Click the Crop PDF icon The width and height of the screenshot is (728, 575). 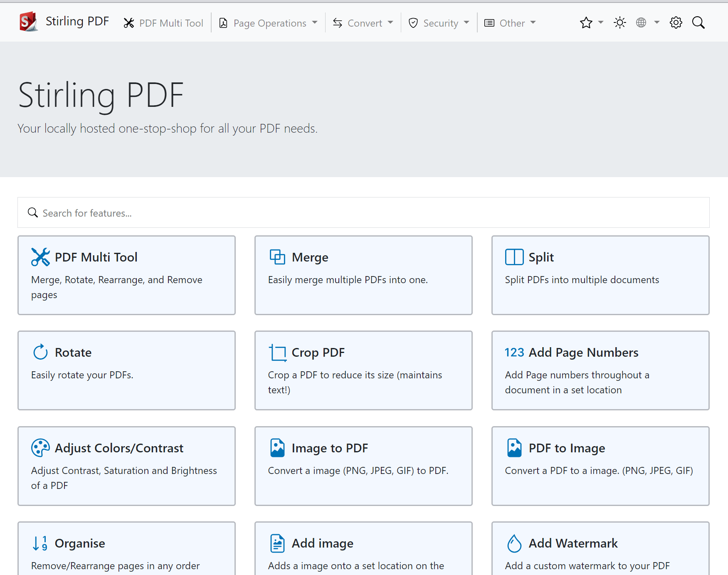click(x=277, y=353)
